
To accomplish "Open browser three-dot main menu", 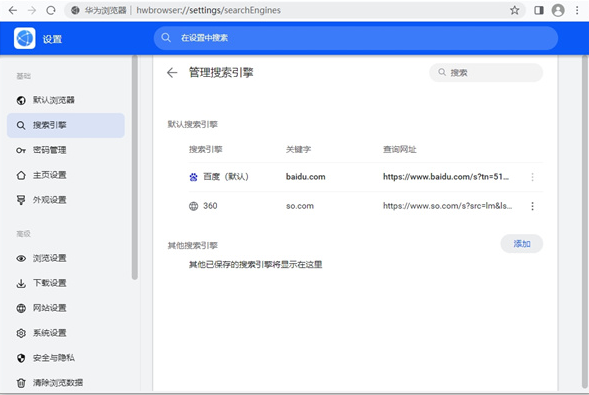I will click(x=577, y=10).
